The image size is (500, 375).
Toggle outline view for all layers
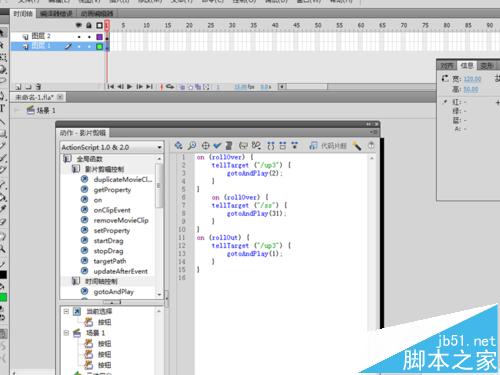[x=99, y=25]
